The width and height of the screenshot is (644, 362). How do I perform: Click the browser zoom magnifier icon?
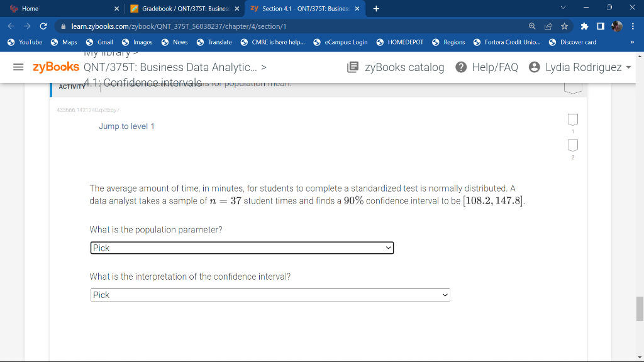532,26
